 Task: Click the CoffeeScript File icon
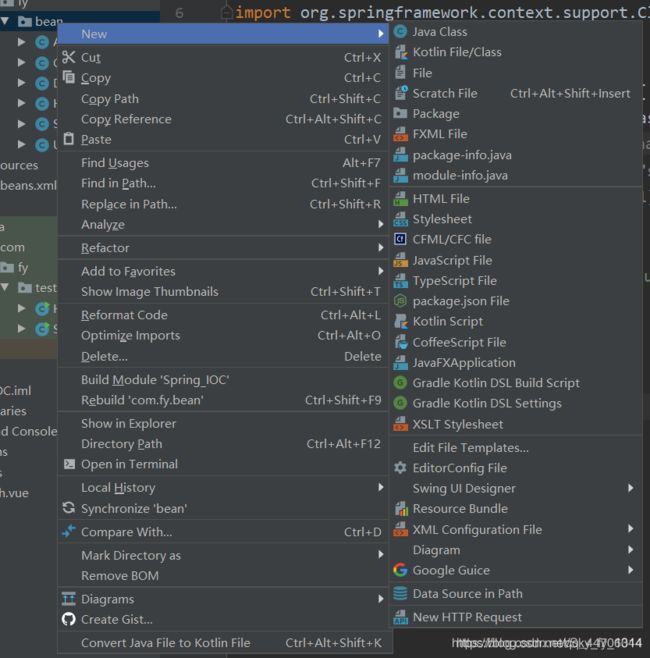point(401,342)
